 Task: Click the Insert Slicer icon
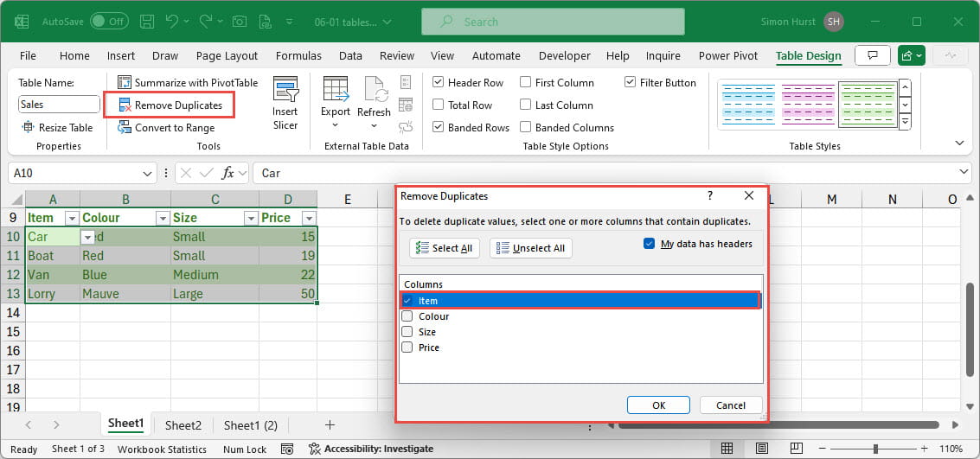[285, 90]
